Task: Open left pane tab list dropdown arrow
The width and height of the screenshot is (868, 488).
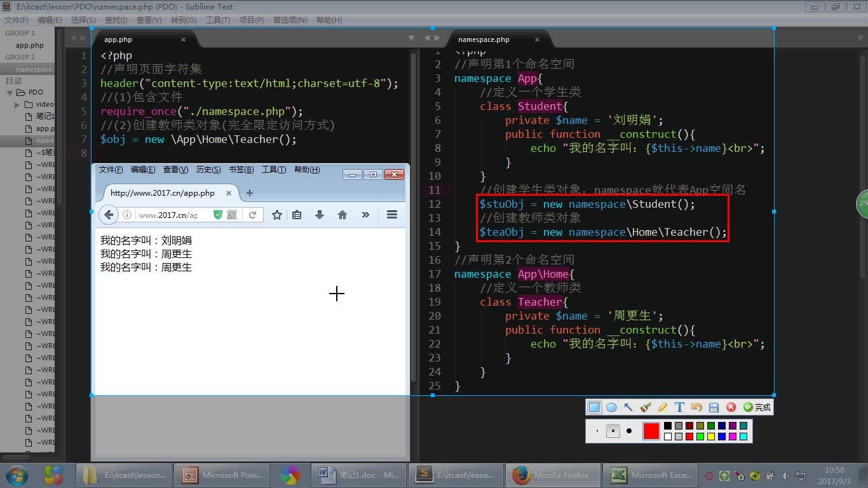Action: [x=411, y=39]
